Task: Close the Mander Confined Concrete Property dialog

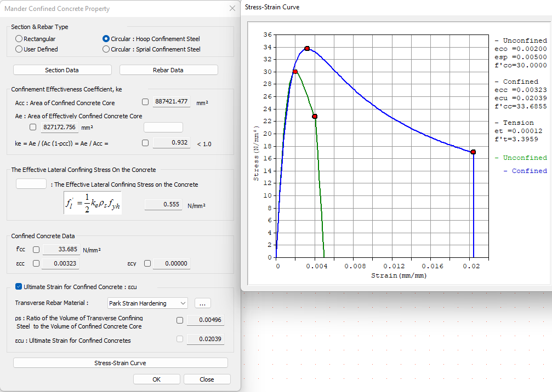Action: coord(232,8)
